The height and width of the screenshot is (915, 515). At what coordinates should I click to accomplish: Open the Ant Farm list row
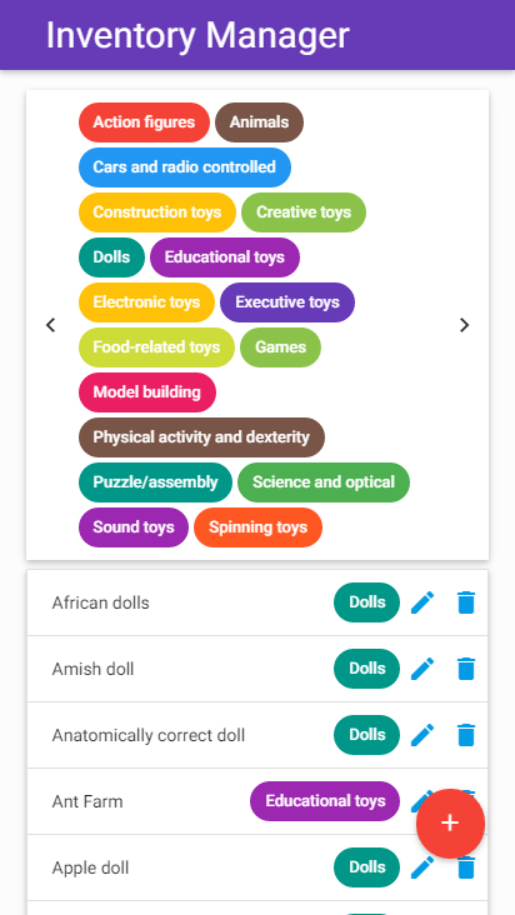pos(257,801)
